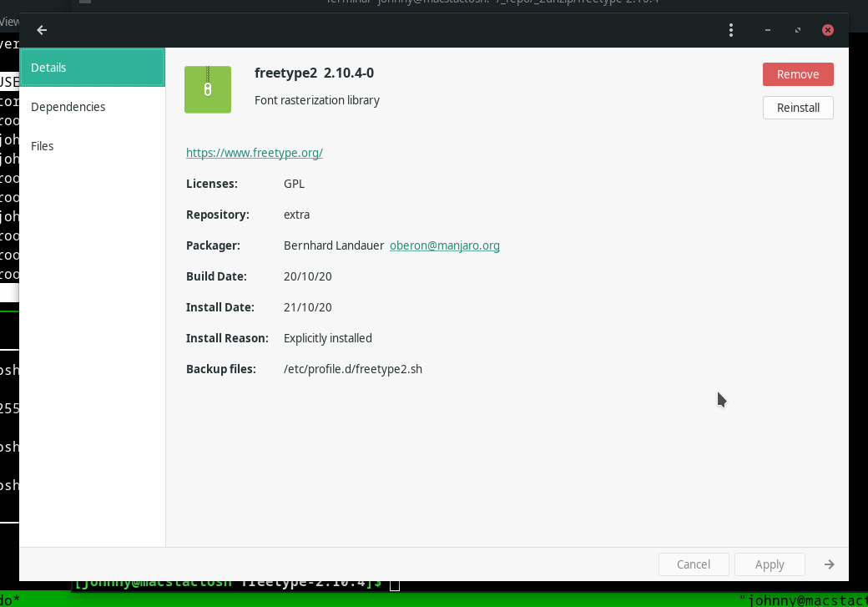The image size is (868, 607).
Task: Switch to the Dependencies tab
Action: click(92, 107)
